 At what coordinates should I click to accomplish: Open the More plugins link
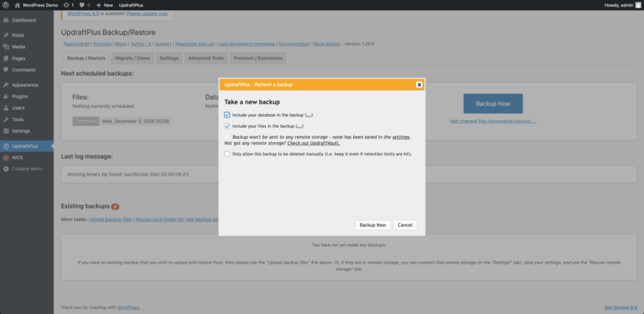pyautogui.click(x=327, y=44)
